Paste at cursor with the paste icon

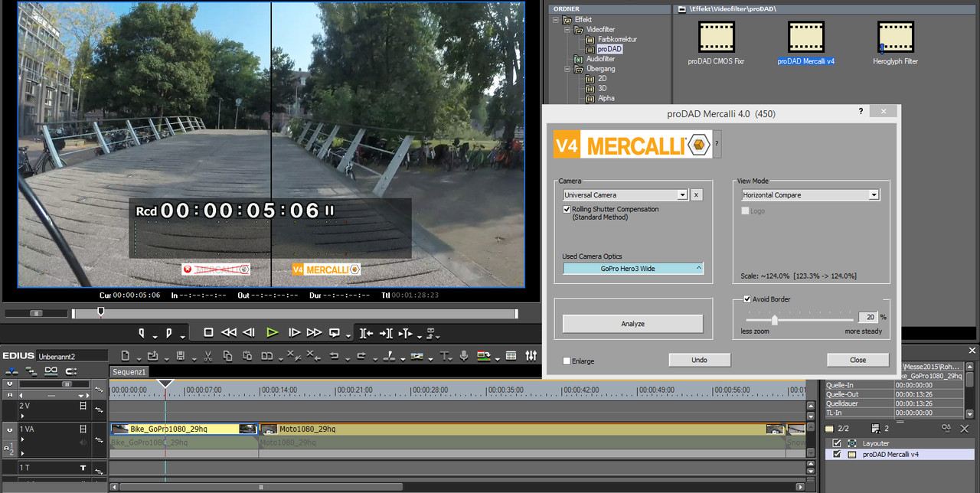click(x=247, y=356)
